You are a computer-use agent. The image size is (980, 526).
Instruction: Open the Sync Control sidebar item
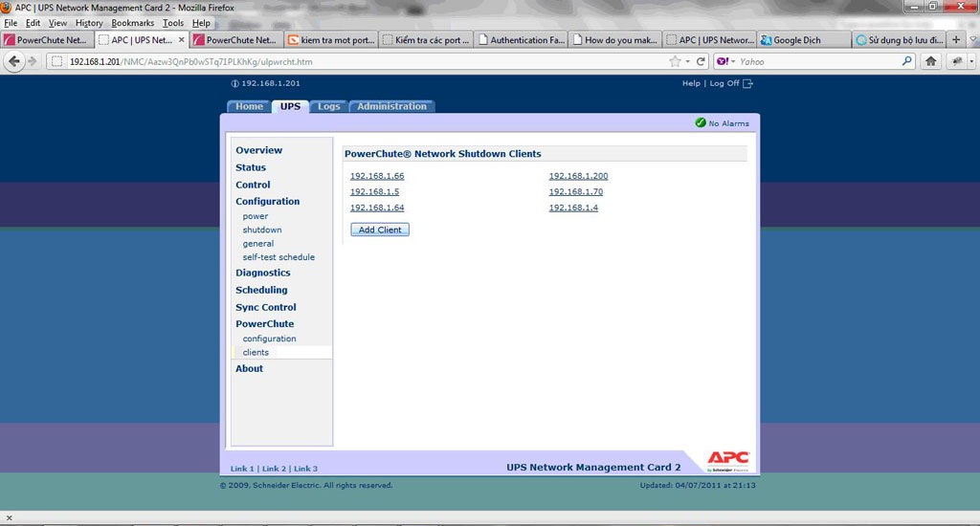(266, 307)
